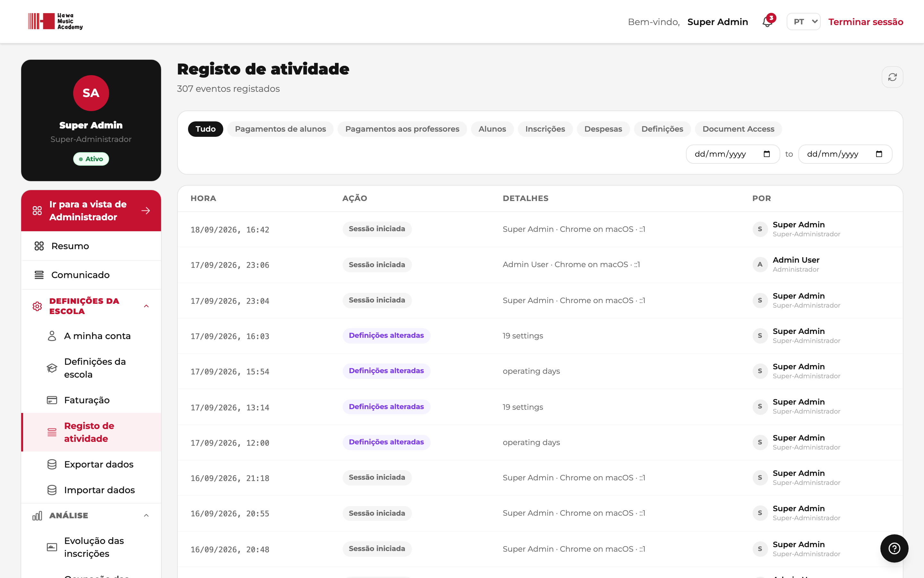Click operating days detail at 15:54
The image size is (924, 578).
[x=531, y=371]
